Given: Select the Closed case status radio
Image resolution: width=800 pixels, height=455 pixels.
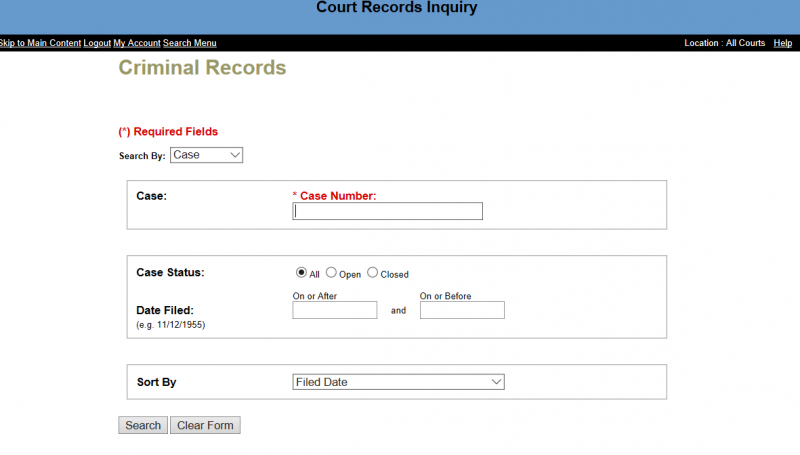Looking at the screenshot, I should (x=373, y=273).
